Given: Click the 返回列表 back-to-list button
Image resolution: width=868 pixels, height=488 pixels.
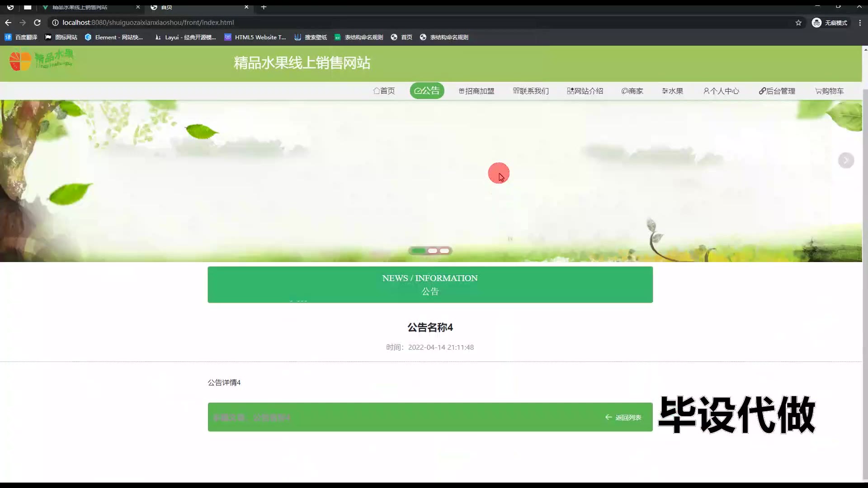Looking at the screenshot, I should 623,418.
